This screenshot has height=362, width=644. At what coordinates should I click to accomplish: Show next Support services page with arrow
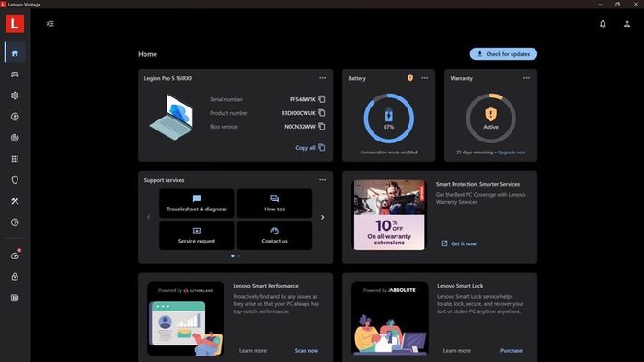[322, 217]
